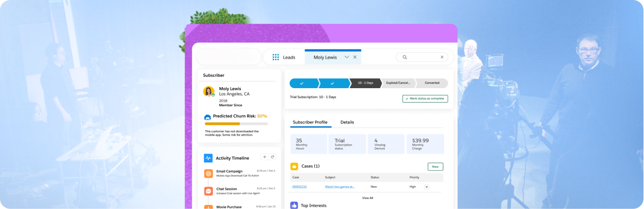The image size is (644, 209).
Task: Click the search magnifier icon
Action: pos(405,57)
